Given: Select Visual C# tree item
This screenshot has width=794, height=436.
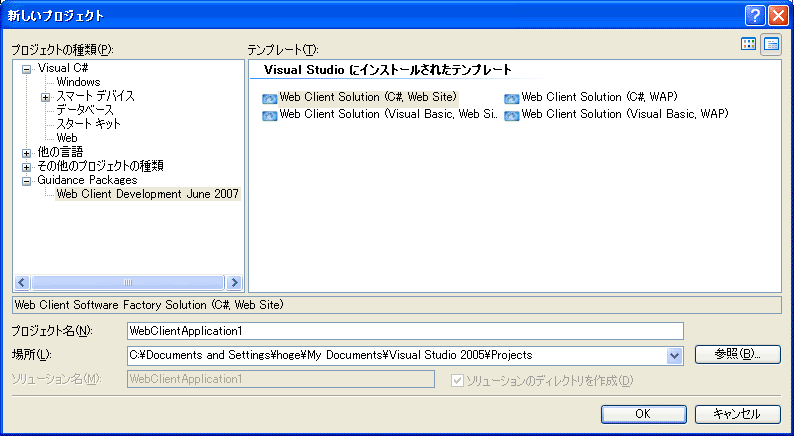Looking at the screenshot, I should point(63,68).
